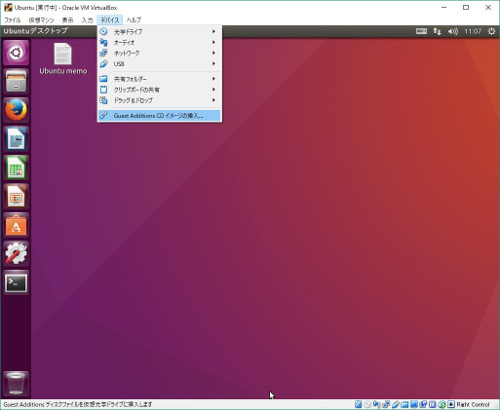The height and width of the screenshot is (410, 500).
Task: Expand the ネットワーク submenu
Action: click(x=159, y=53)
